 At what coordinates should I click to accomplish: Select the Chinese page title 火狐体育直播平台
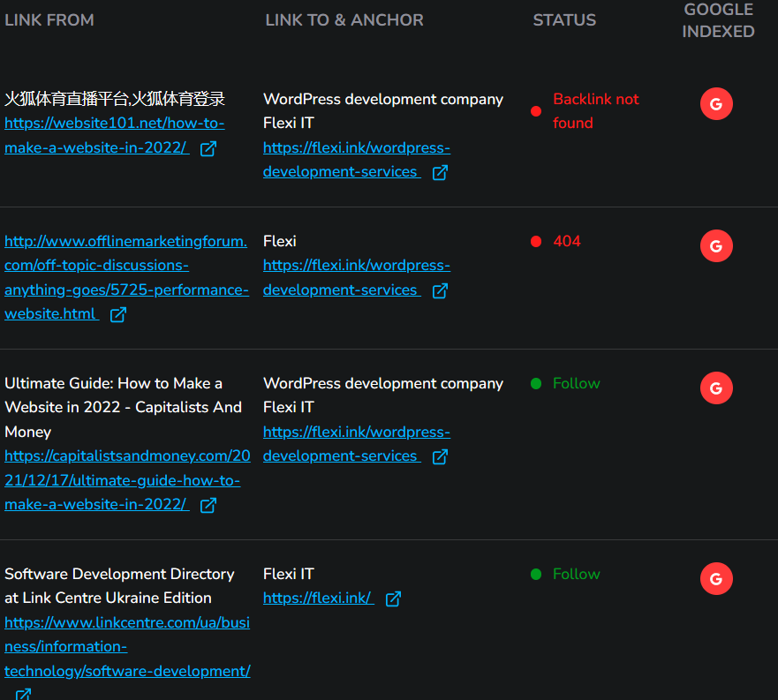pos(115,99)
